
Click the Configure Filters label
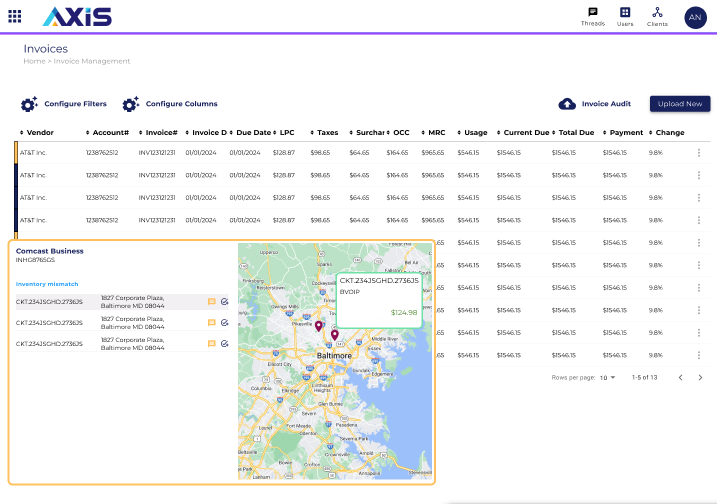[75, 104]
